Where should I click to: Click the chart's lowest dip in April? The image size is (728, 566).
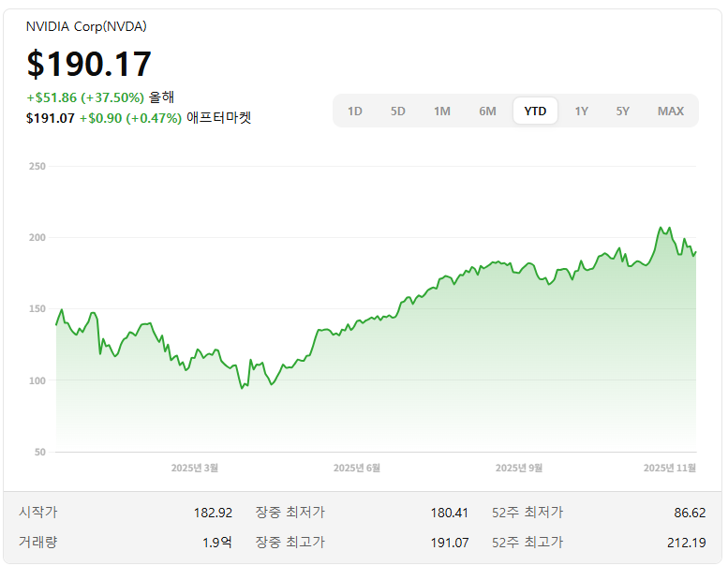click(x=242, y=388)
